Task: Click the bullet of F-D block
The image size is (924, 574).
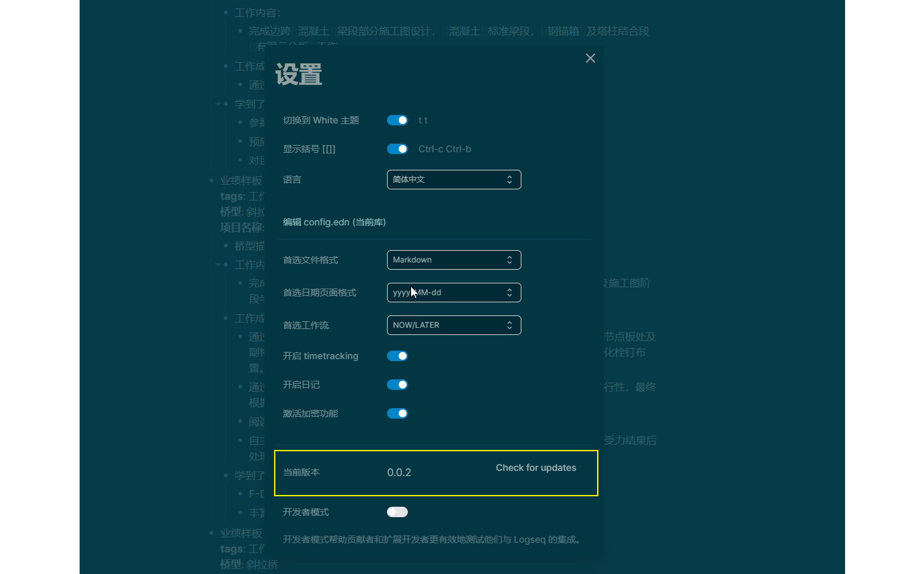Action: [x=241, y=493]
